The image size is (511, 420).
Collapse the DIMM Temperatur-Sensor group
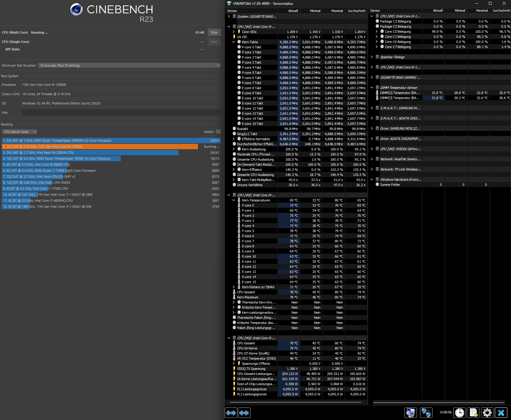coord(372,88)
